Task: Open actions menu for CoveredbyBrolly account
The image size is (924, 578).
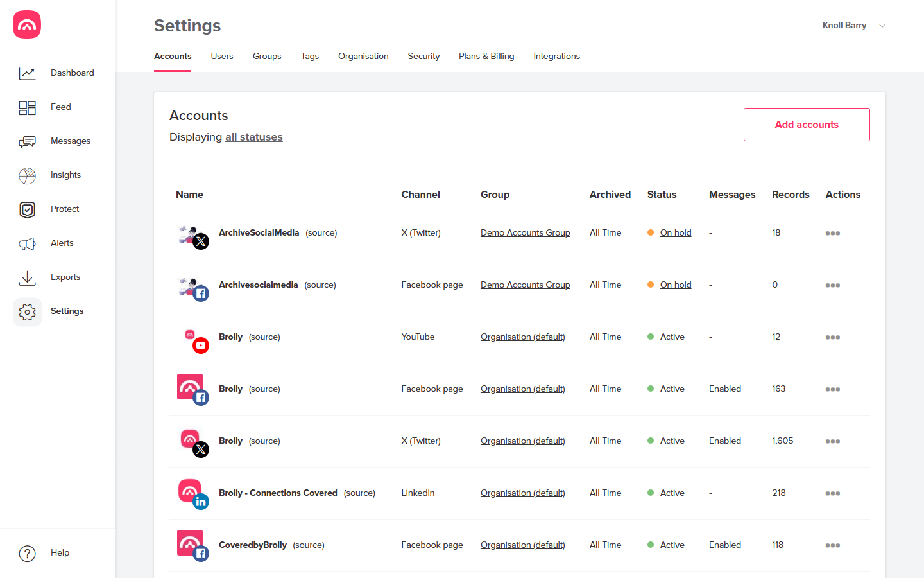Action: [x=833, y=545]
